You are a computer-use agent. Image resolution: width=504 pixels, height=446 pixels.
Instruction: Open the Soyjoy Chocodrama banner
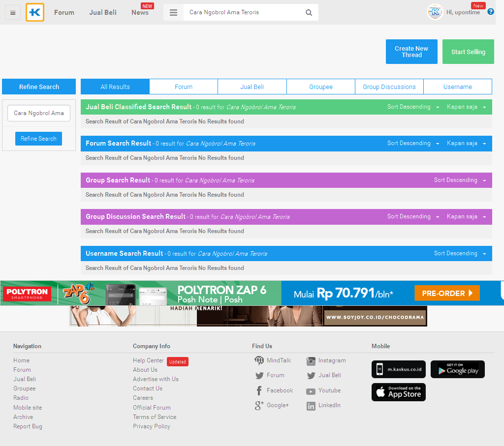click(248, 316)
